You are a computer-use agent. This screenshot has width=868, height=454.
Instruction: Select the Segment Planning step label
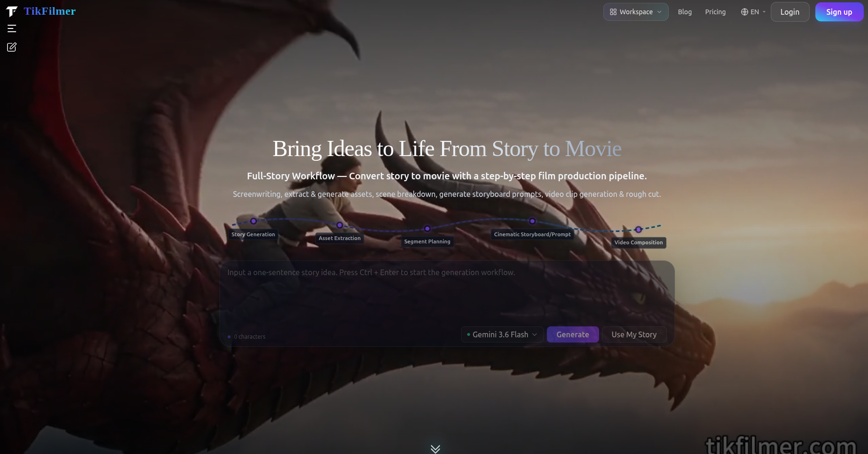point(427,241)
